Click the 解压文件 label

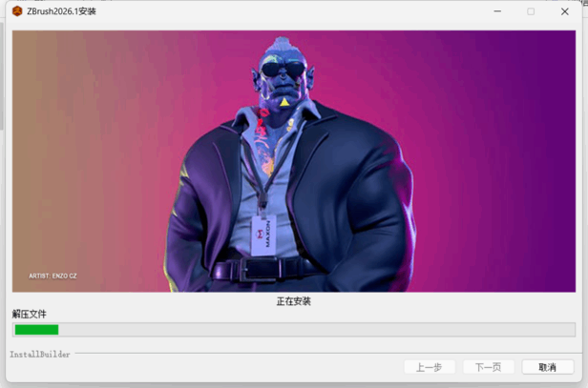[30, 314]
